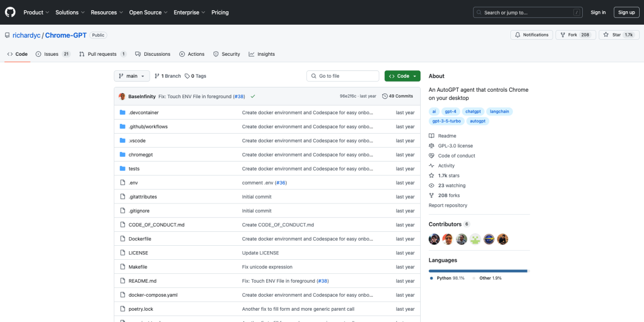Screen dimensions: 644x322
Task: Open the main branch selector
Action: [131, 76]
